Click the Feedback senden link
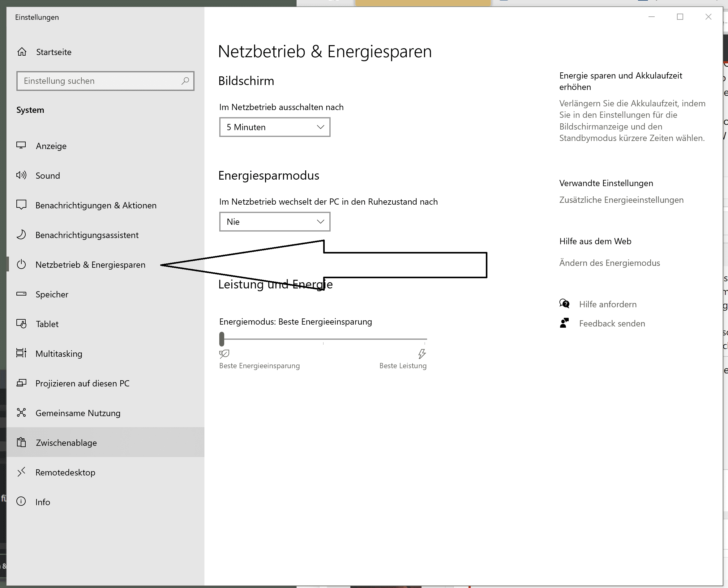The width and height of the screenshot is (728, 588). (x=612, y=323)
